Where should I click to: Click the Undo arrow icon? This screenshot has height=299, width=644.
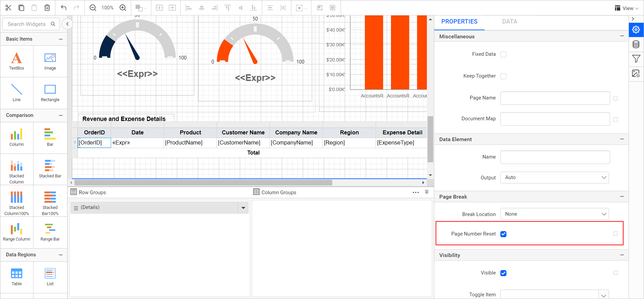tap(63, 7)
